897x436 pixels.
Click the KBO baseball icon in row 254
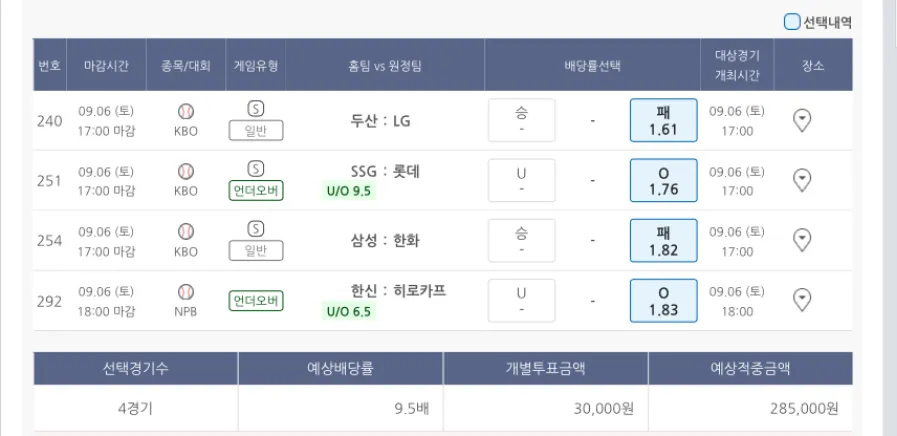(186, 231)
